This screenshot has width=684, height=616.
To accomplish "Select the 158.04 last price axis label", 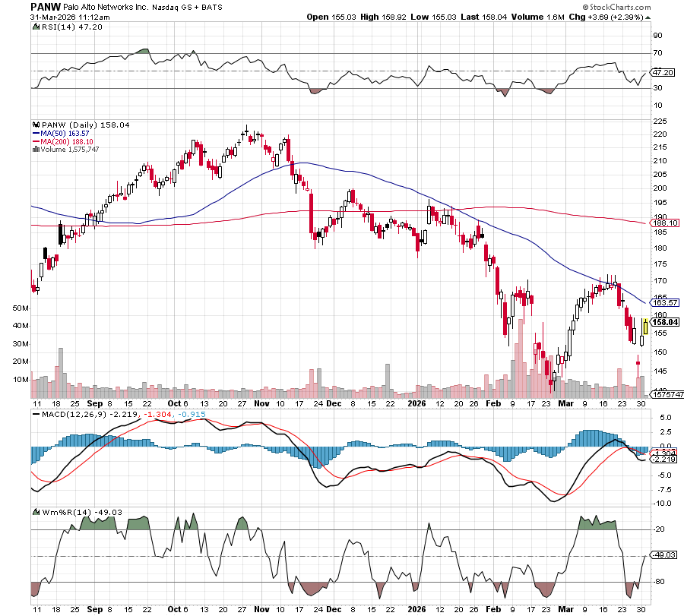I will (x=665, y=322).
